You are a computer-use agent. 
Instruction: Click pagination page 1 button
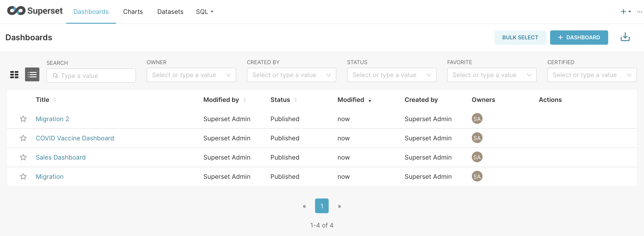click(x=322, y=206)
